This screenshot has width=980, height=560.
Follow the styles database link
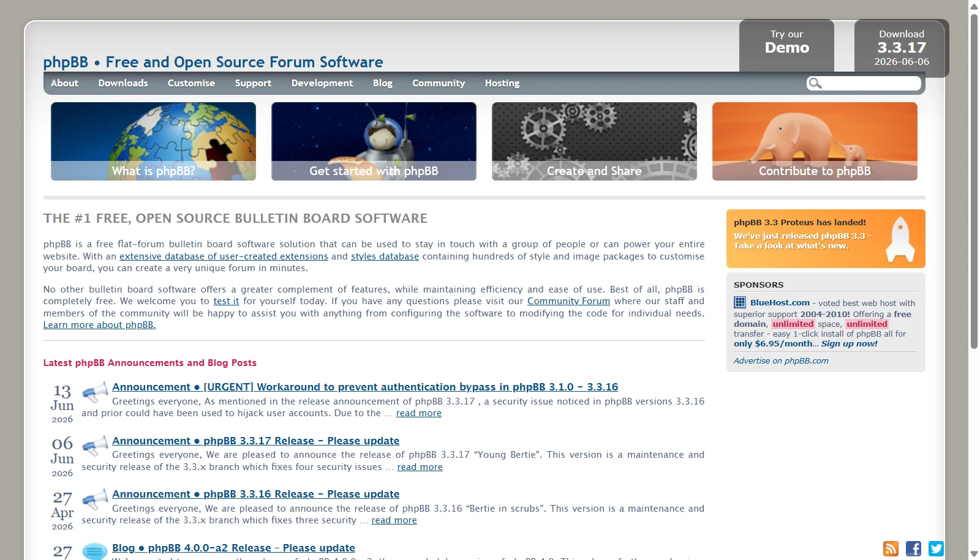(385, 256)
